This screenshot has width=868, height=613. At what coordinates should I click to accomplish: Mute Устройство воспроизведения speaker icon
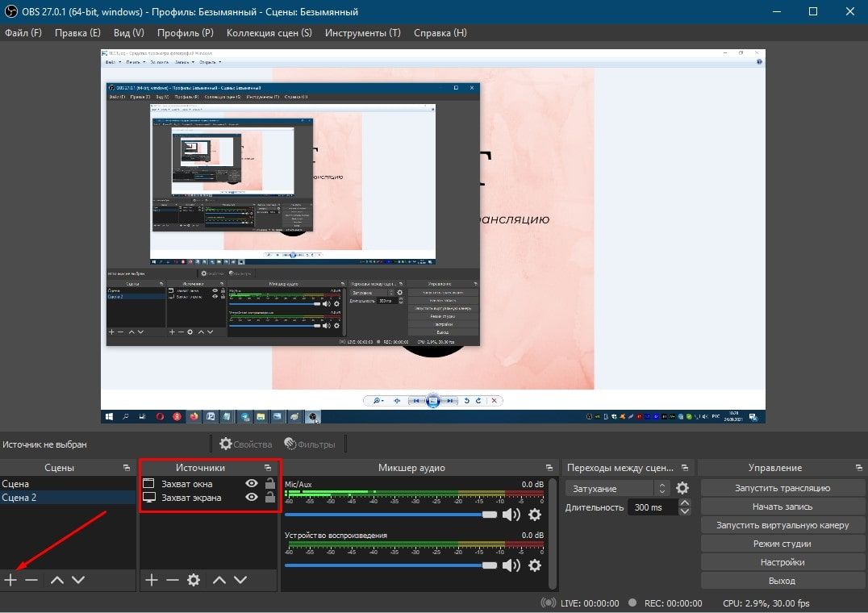[x=511, y=565]
